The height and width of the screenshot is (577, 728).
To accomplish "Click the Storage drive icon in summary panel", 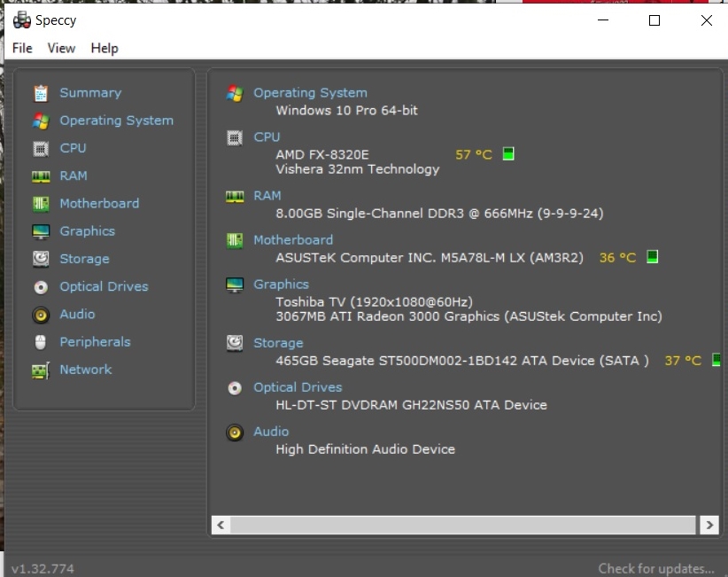I will (x=235, y=343).
